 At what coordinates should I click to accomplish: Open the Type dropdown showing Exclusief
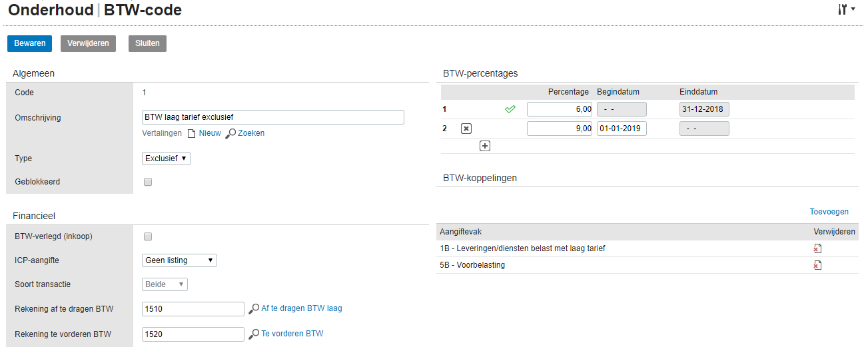pyautogui.click(x=167, y=159)
